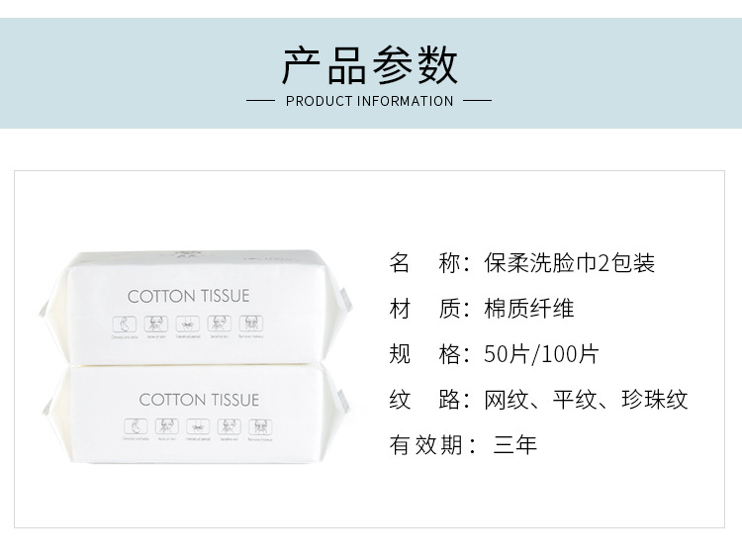Click the remove makeup icon on upper package

(249, 323)
